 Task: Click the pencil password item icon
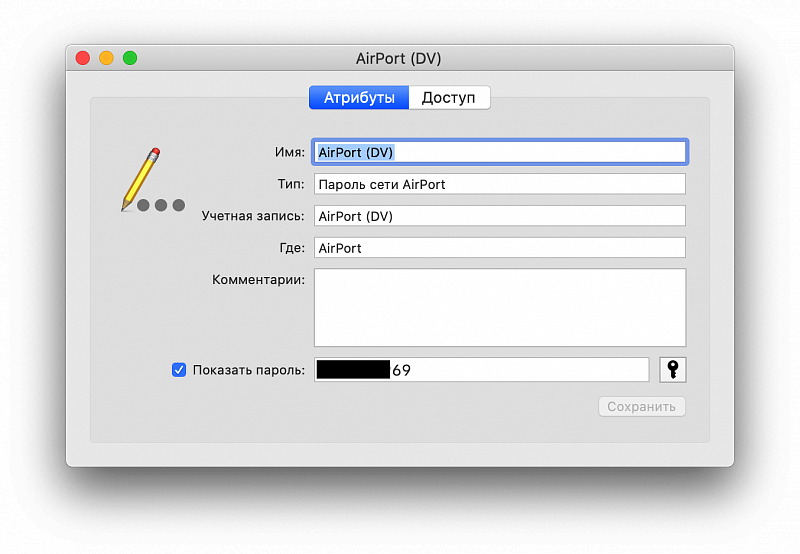[153, 180]
